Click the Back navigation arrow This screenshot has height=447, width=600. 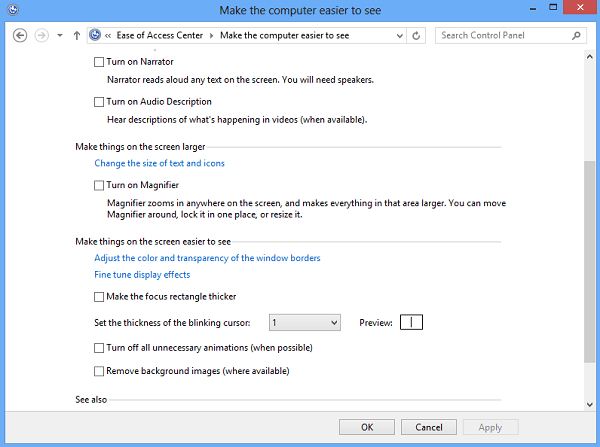[x=19, y=35]
